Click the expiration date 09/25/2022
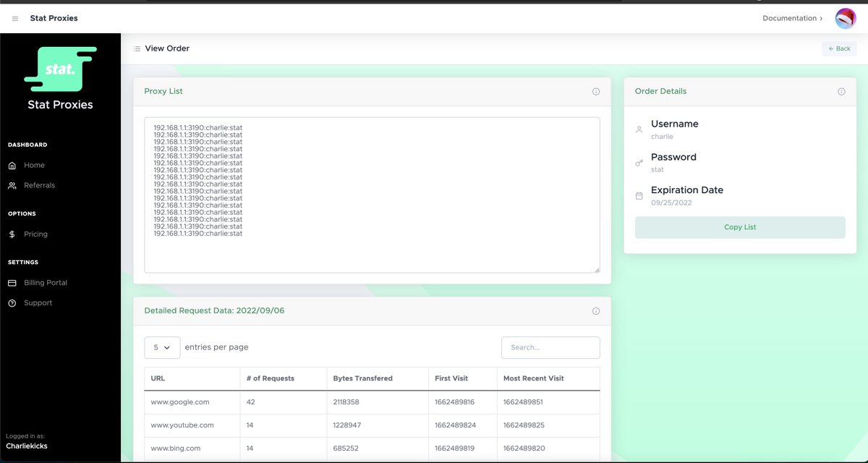Image resolution: width=868 pixels, height=463 pixels. pyautogui.click(x=671, y=203)
